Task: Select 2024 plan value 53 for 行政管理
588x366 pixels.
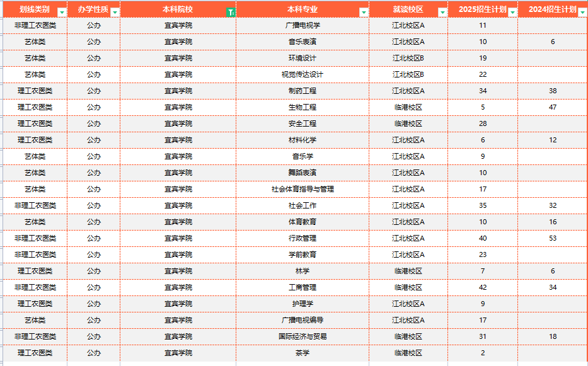Action: point(553,239)
